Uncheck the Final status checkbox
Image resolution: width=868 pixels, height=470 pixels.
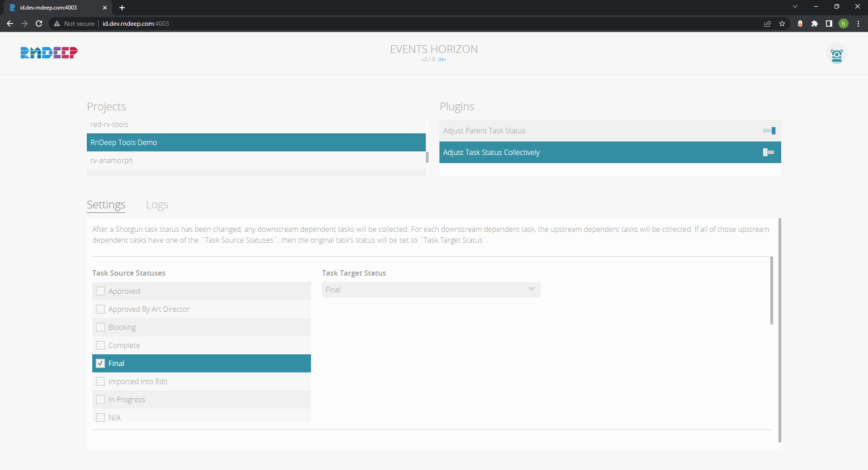100,363
